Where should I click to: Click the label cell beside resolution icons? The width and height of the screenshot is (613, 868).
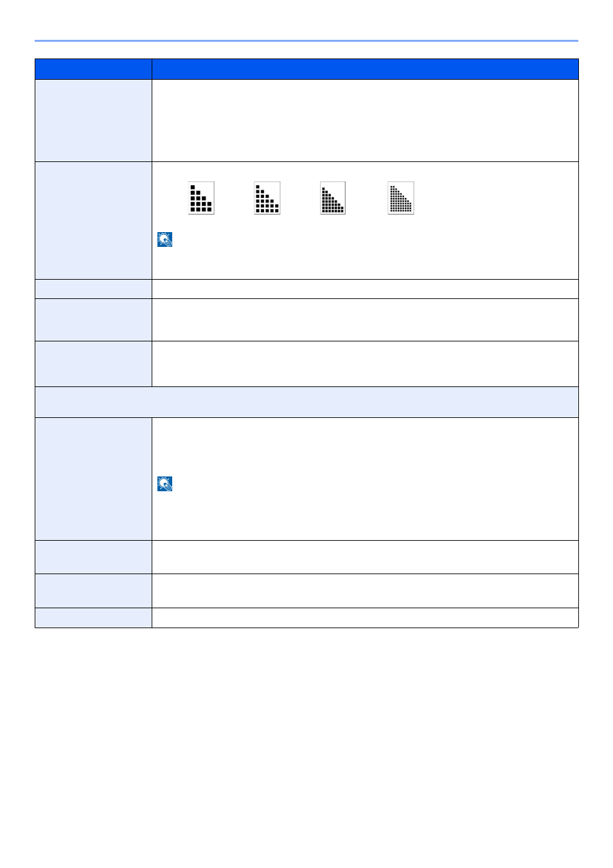click(x=93, y=221)
